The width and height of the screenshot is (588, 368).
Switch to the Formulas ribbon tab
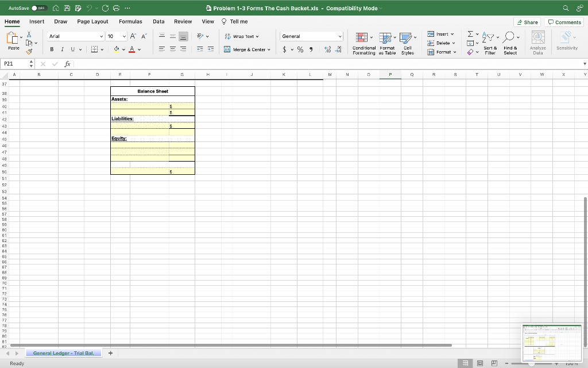point(130,21)
